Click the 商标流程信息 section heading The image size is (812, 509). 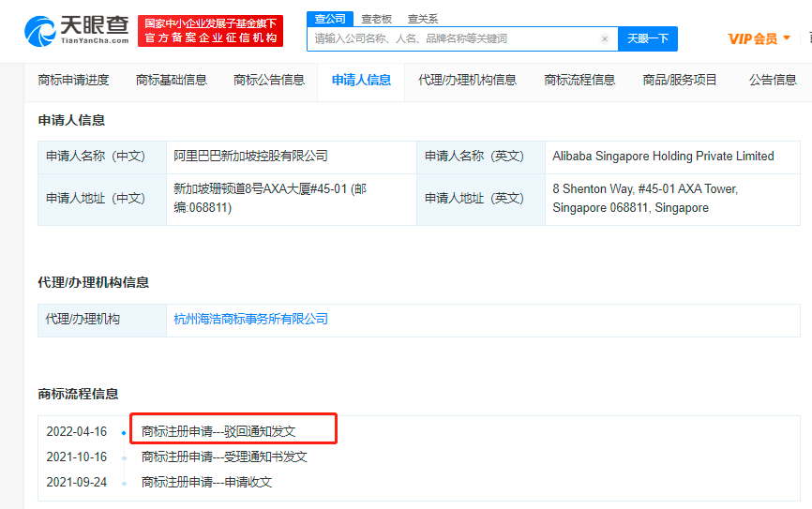coord(78,394)
